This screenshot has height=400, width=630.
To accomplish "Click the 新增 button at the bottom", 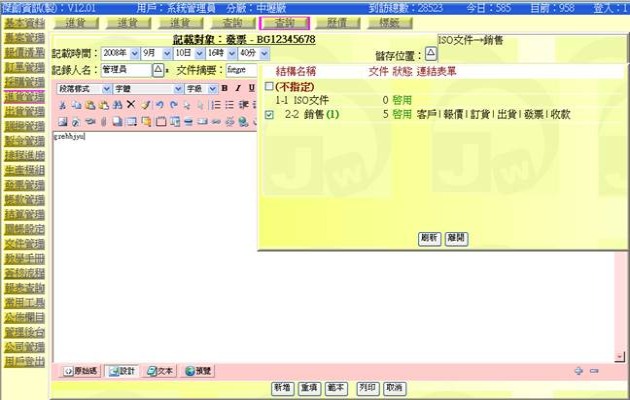I will 282,387.
